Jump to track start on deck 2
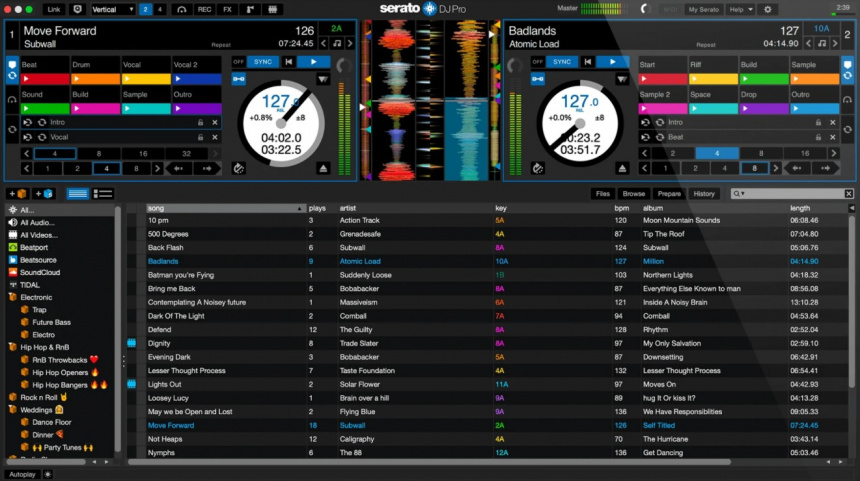860x481 pixels. 587,62
